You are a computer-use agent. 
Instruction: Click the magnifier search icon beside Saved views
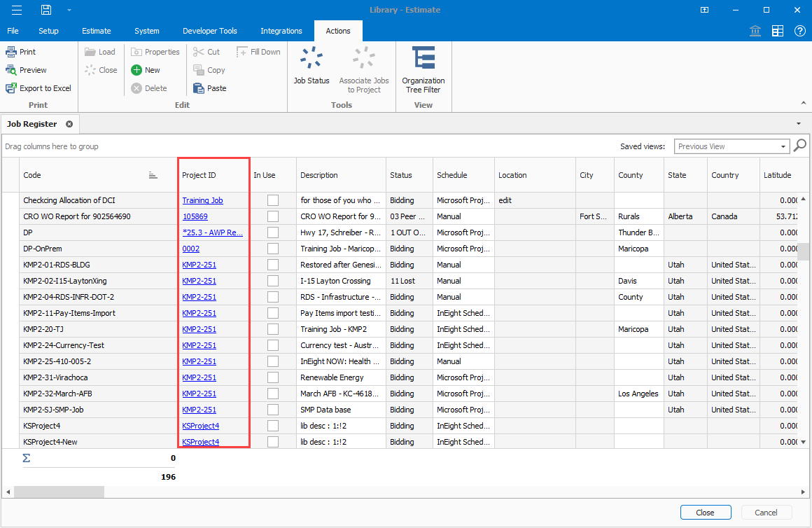click(x=799, y=146)
